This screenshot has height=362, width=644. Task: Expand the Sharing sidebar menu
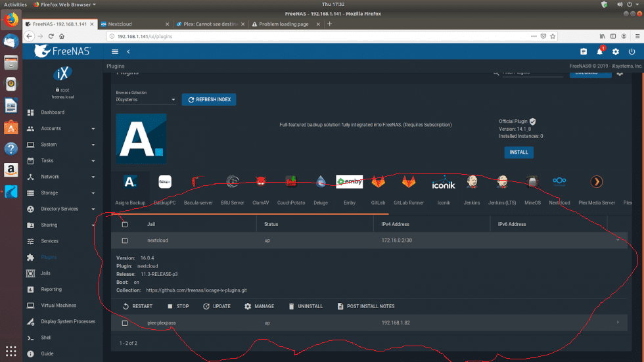click(62, 225)
